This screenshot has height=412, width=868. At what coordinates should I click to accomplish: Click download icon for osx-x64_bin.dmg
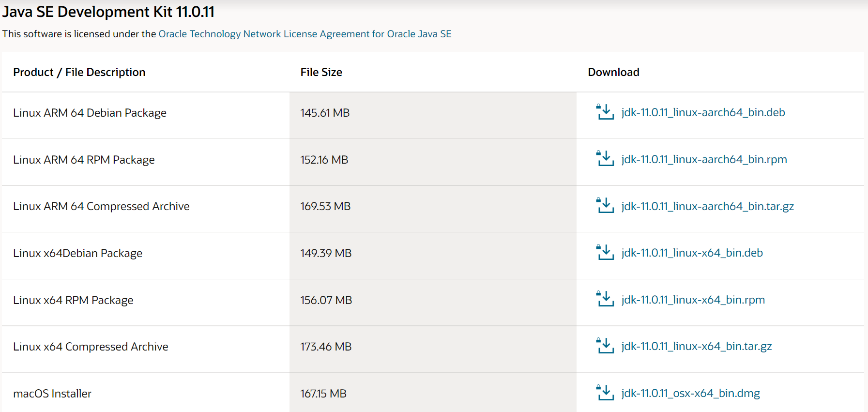click(x=605, y=393)
